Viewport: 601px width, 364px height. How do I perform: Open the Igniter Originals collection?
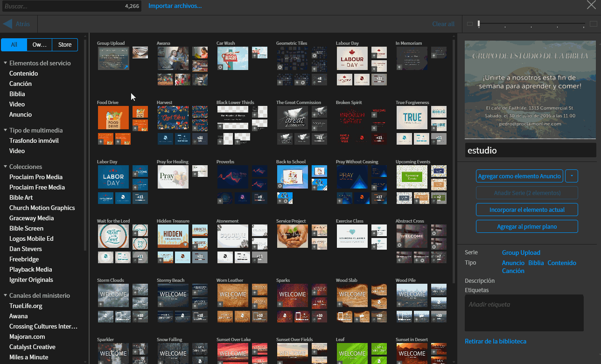click(31, 280)
